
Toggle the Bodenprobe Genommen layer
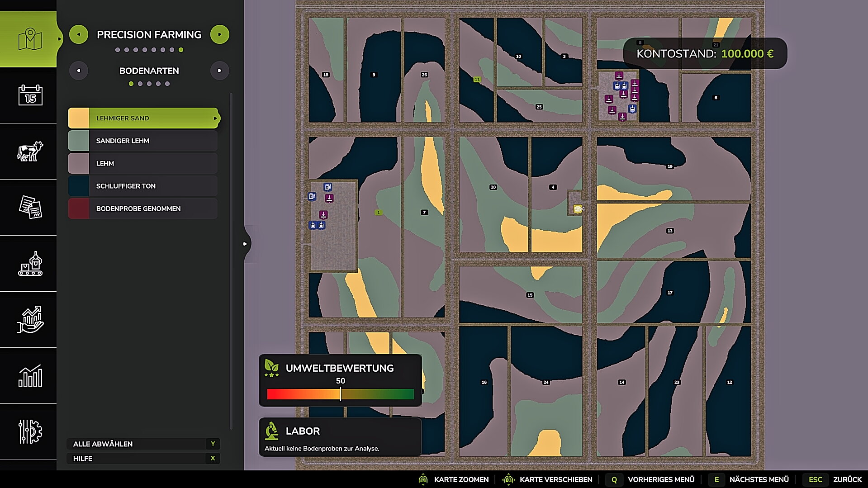click(143, 208)
